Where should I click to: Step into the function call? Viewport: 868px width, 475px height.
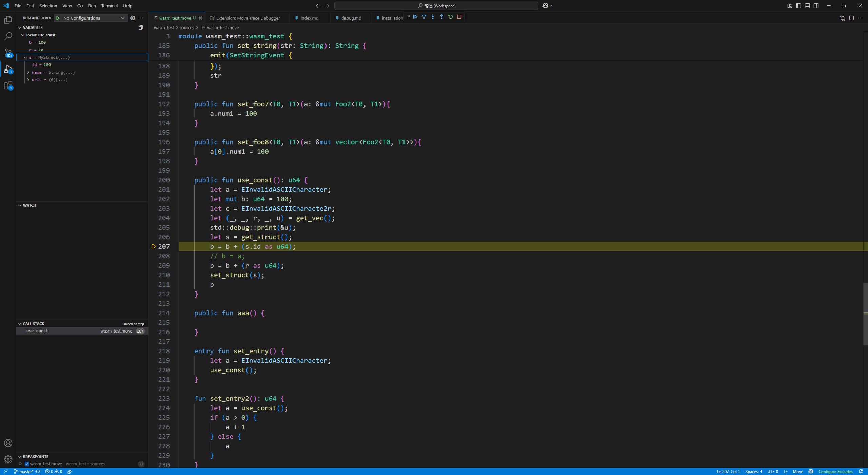pyautogui.click(x=433, y=17)
